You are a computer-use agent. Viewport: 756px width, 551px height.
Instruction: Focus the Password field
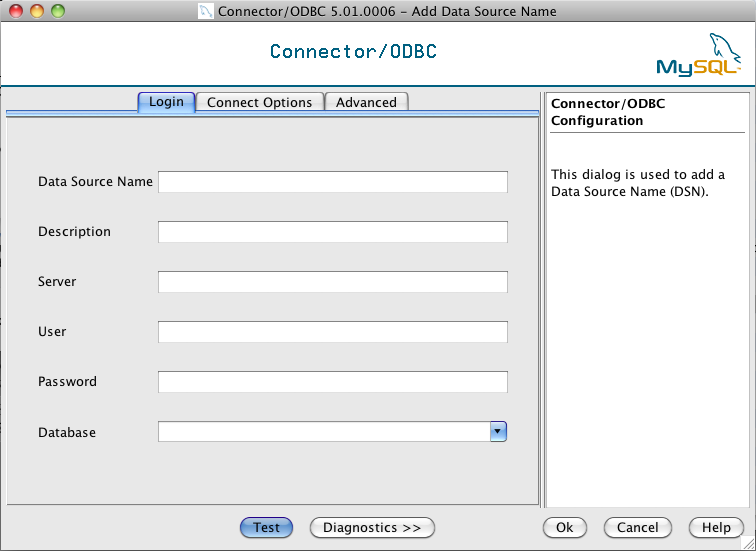coord(333,382)
